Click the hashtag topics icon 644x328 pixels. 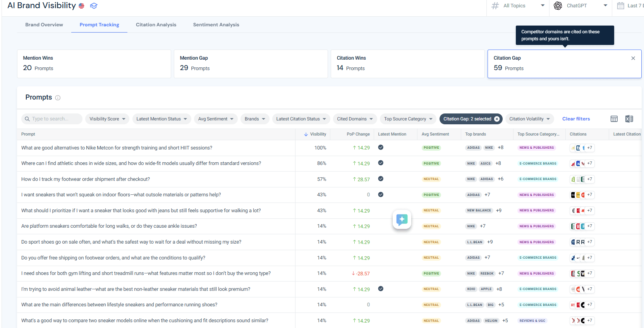(495, 6)
